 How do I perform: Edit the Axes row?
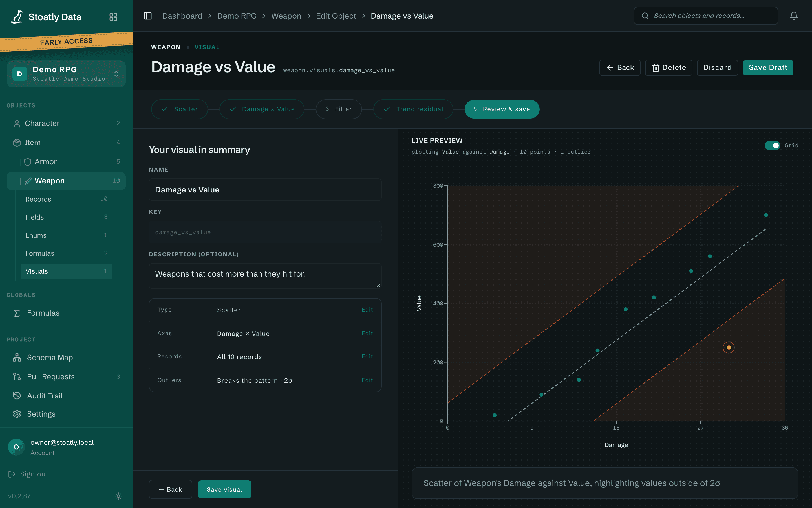367,333
